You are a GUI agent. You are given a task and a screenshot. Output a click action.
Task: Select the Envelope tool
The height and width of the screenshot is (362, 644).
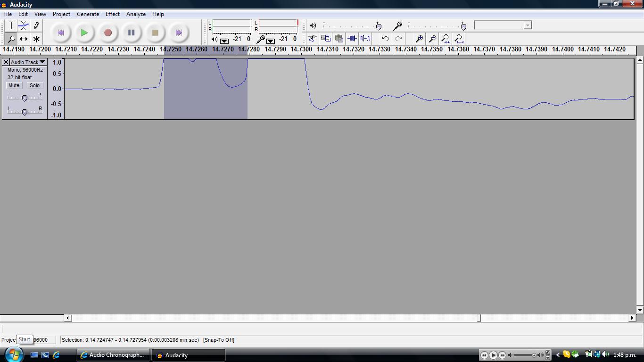coord(24,26)
